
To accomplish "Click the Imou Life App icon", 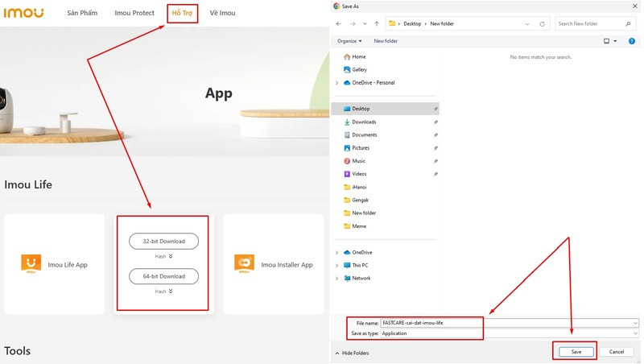I will 31,264.
